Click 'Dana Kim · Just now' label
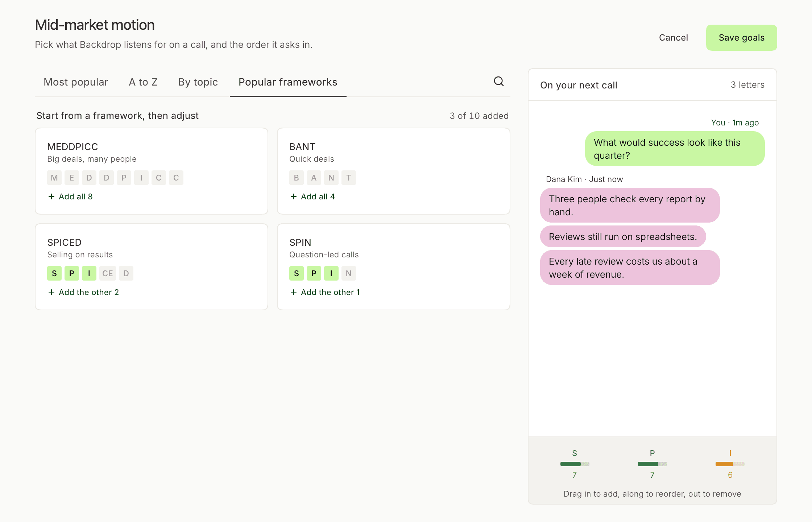This screenshot has height=522, width=812. point(584,179)
